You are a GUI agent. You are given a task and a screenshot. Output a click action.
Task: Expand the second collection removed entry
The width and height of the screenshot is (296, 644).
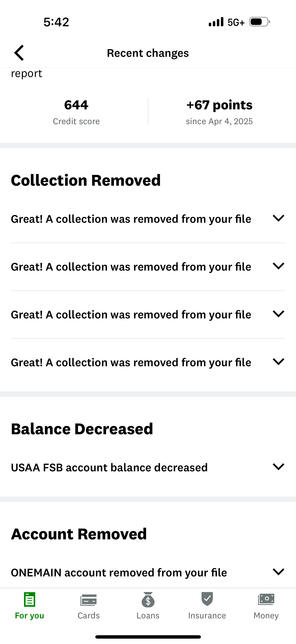(279, 266)
